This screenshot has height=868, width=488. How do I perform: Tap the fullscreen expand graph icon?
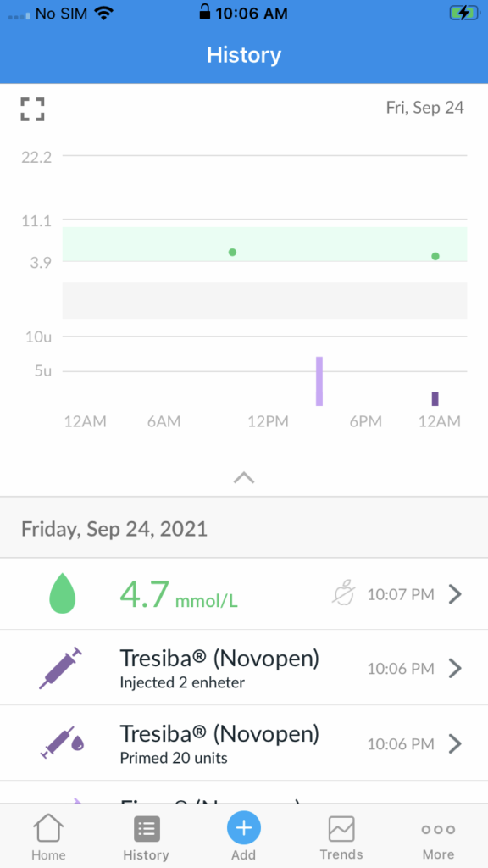[33, 109]
